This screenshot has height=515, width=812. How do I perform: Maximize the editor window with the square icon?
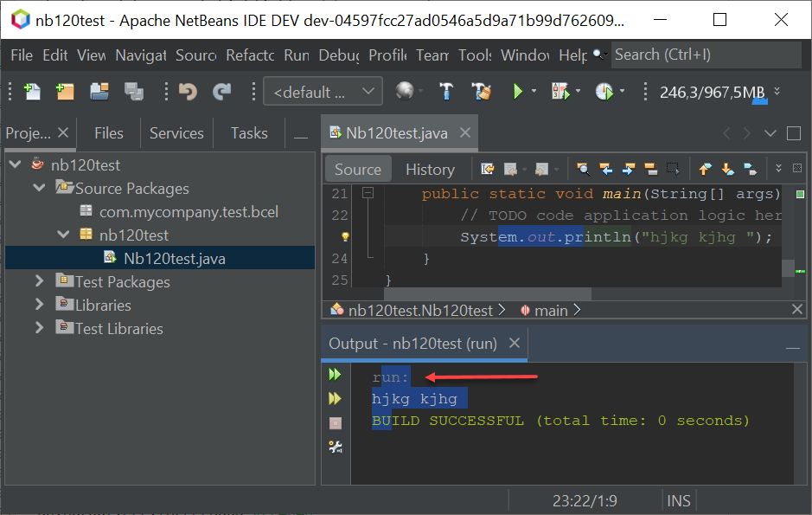click(793, 133)
